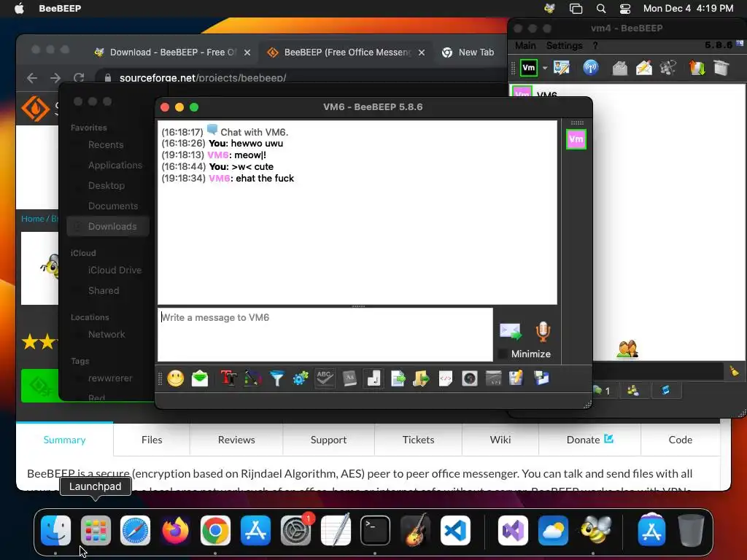This screenshot has width=747, height=560.
Task: Click the message field for VM6
Action: click(x=325, y=334)
